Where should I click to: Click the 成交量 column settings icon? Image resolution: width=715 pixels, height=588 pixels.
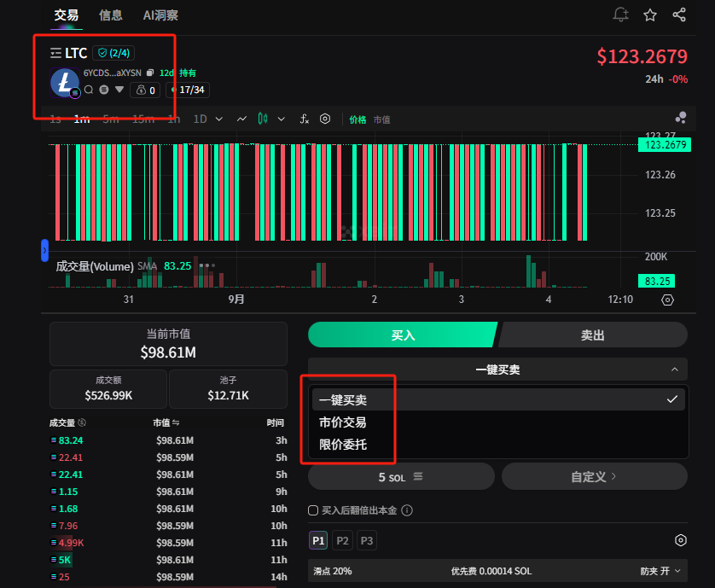point(82,422)
